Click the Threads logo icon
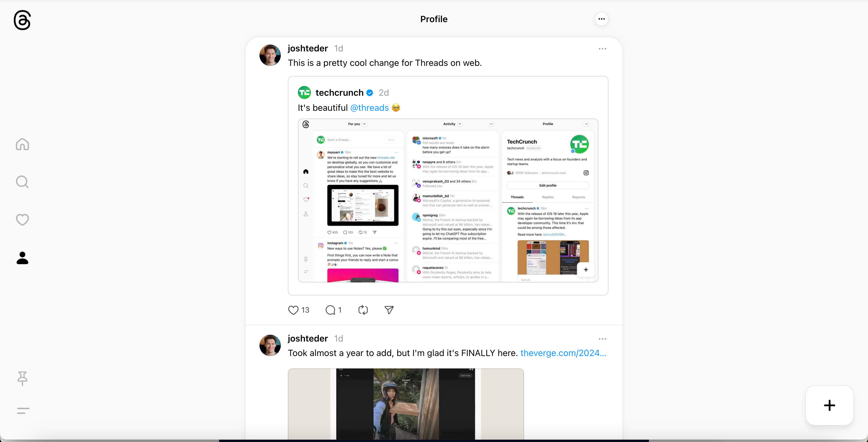Viewport: 868px width, 442px height. [22, 20]
